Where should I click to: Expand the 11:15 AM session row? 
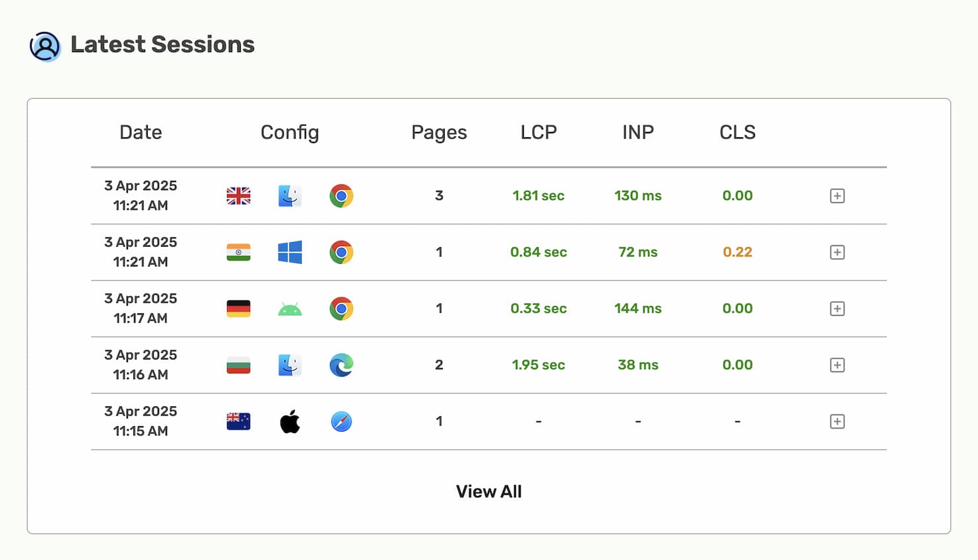[x=837, y=421]
